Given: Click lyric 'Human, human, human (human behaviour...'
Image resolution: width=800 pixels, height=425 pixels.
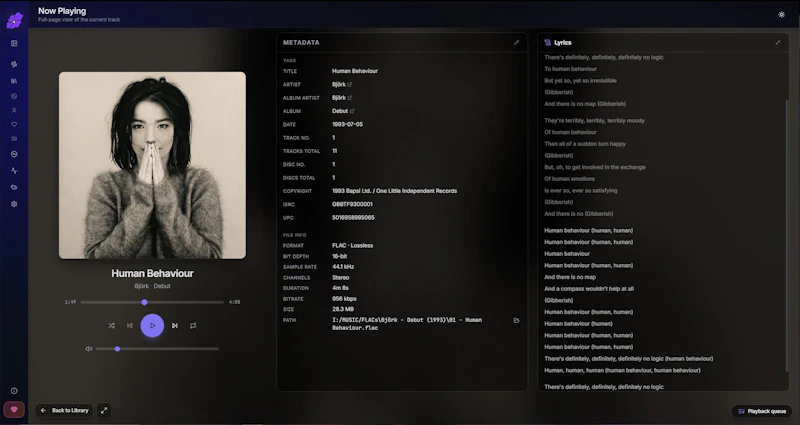Looking at the screenshot, I should [x=622, y=370].
